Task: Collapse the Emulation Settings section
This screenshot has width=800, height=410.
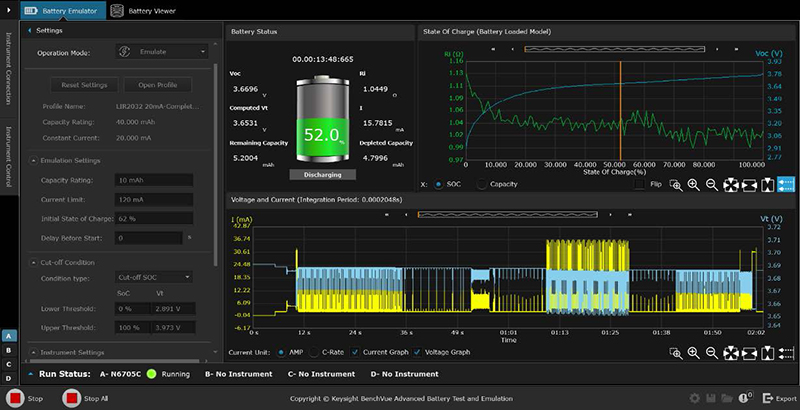Action: coord(35,160)
